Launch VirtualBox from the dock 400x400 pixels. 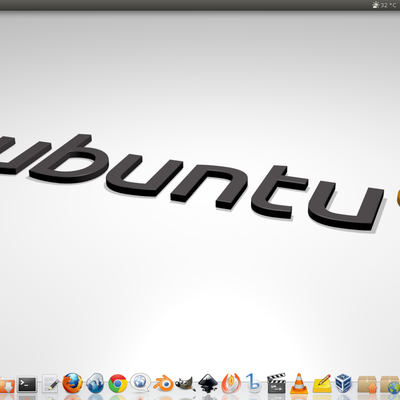343,383
